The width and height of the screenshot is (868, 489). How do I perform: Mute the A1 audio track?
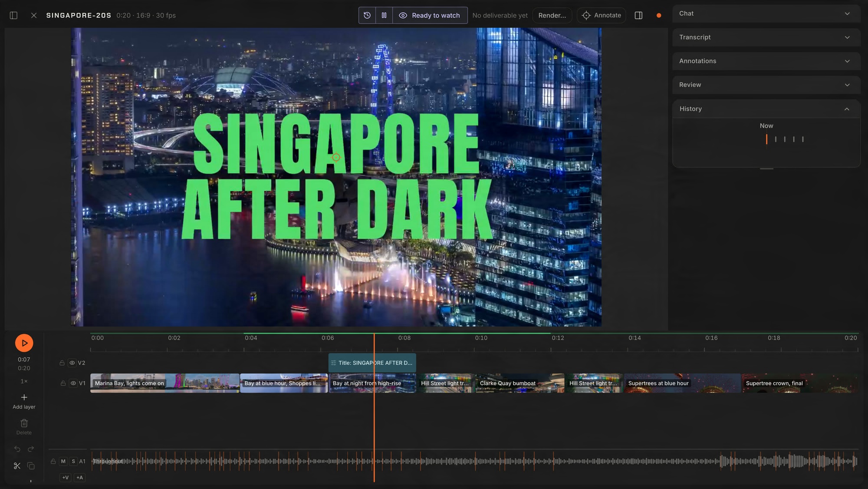[63, 461]
